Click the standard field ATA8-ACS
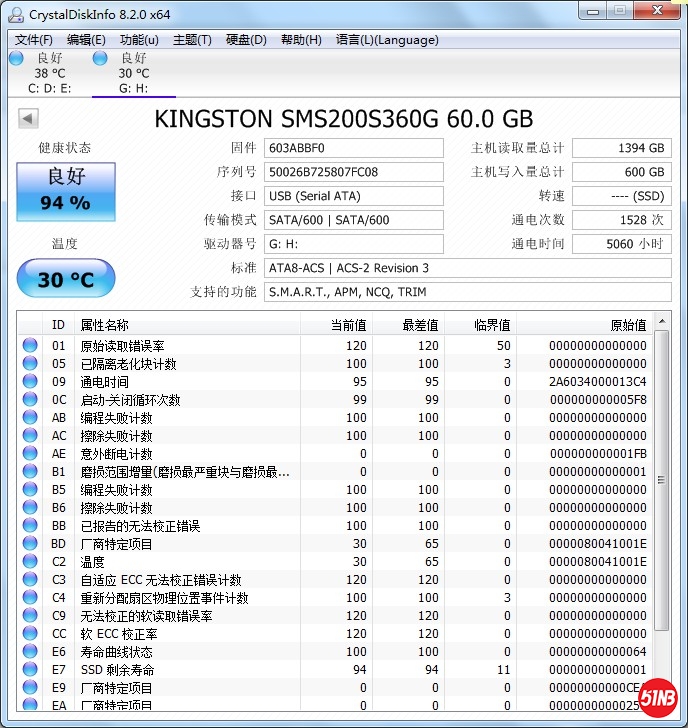688x728 pixels. pyautogui.click(x=468, y=268)
